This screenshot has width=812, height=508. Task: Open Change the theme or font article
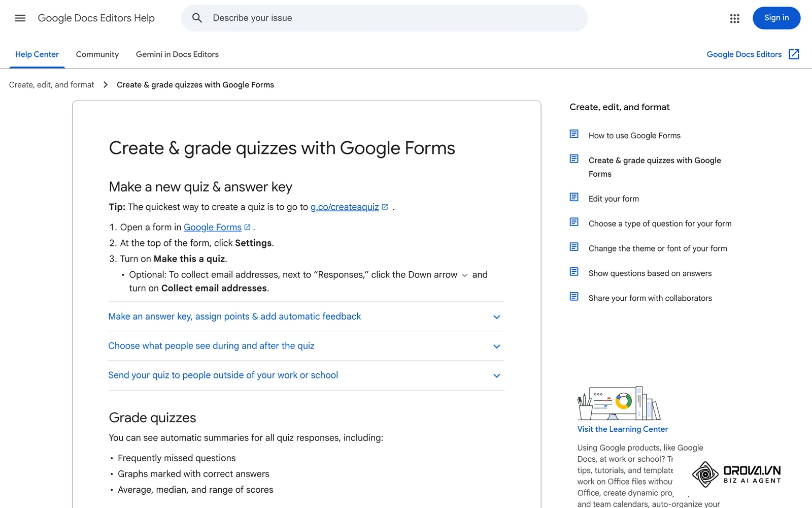(x=658, y=248)
